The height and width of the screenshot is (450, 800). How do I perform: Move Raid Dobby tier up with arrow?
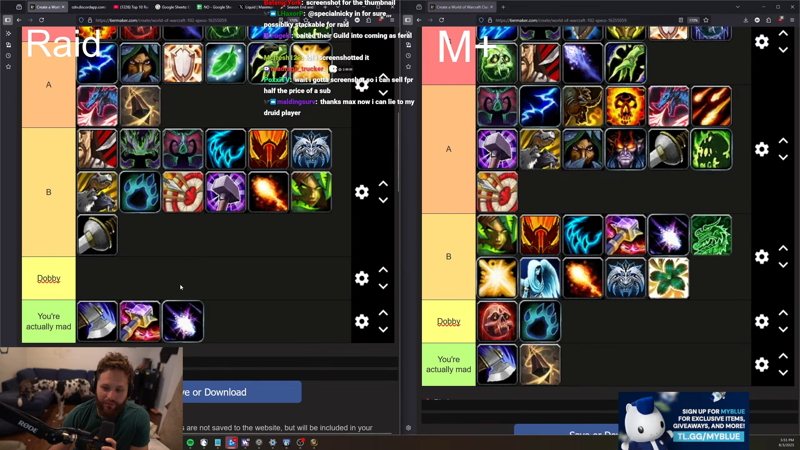tap(383, 270)
